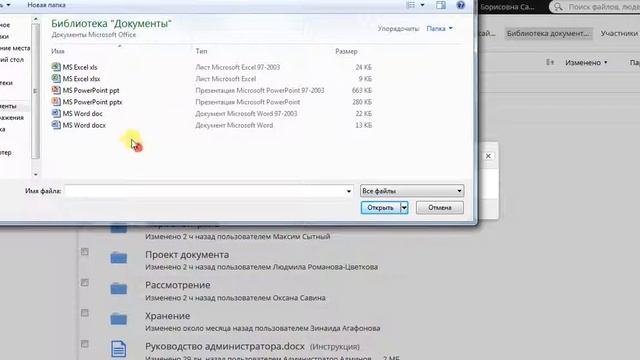Click the 'Лист Microsoft Excel 97-2003' type cell
This screenshot has height=360, width=640.
[x=238, y=67]
